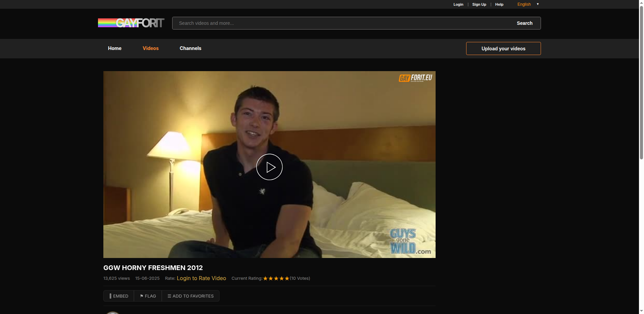Click the GAYFORT rainbow logo
Image resolution: width=644 pixels, height=314 pixels.
point(131,23)
